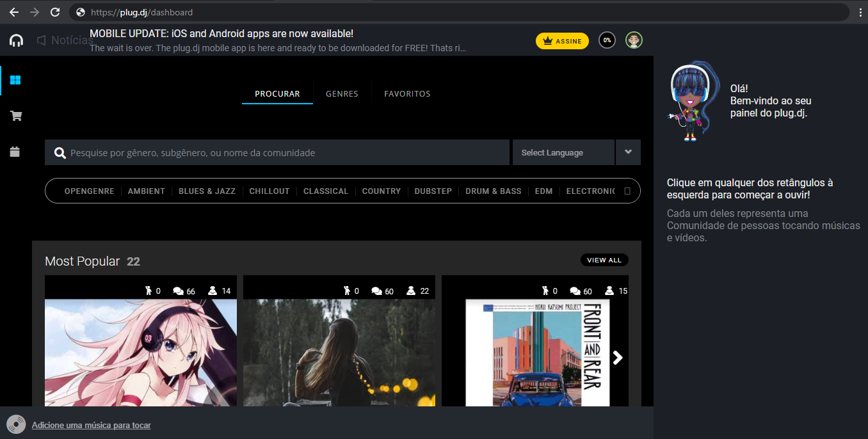868x439 pixels.
Task: Open the MOBILE UPDATE news headline
Action: pos(221,33)
